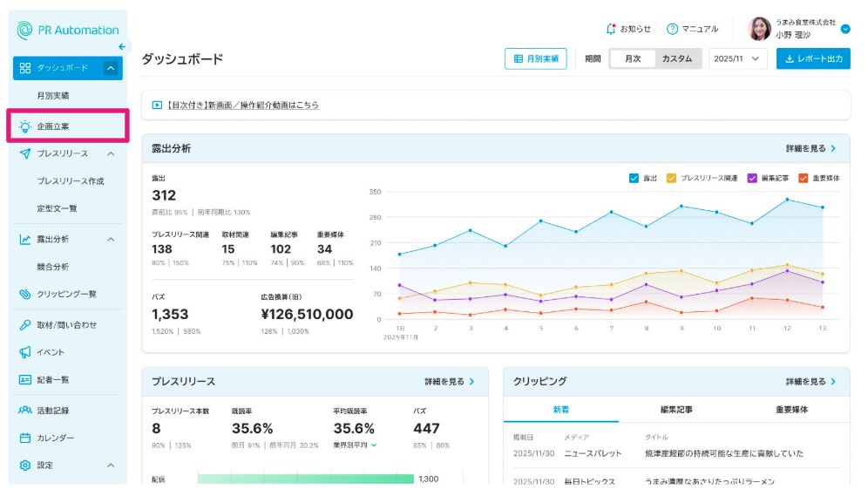
Task: Click the イベント megaphone icon
Action: coord(25,352)
